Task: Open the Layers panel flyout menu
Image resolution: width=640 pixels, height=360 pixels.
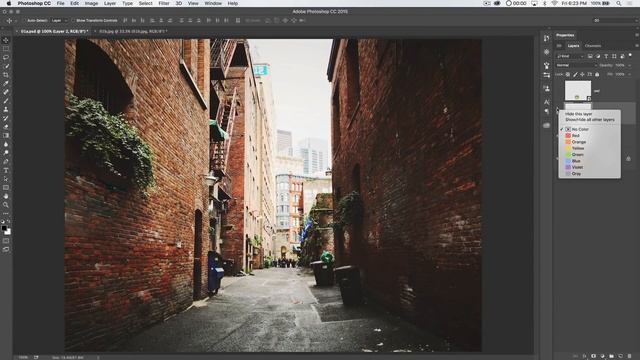Action: (636, 46)
